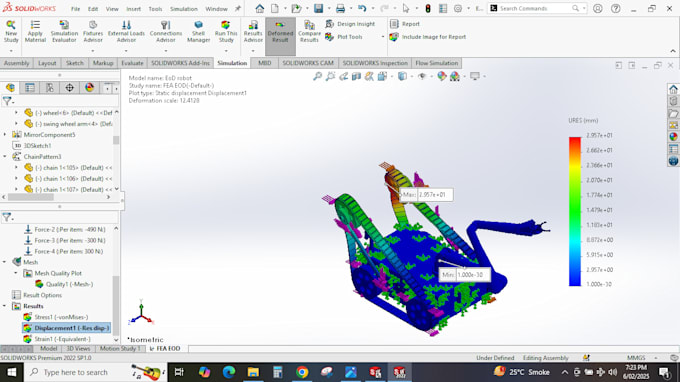This screenshot has width=680, height=382.
Task: Switch to the SOLIDWORKS Add-Ins tab
Action: 180,63
